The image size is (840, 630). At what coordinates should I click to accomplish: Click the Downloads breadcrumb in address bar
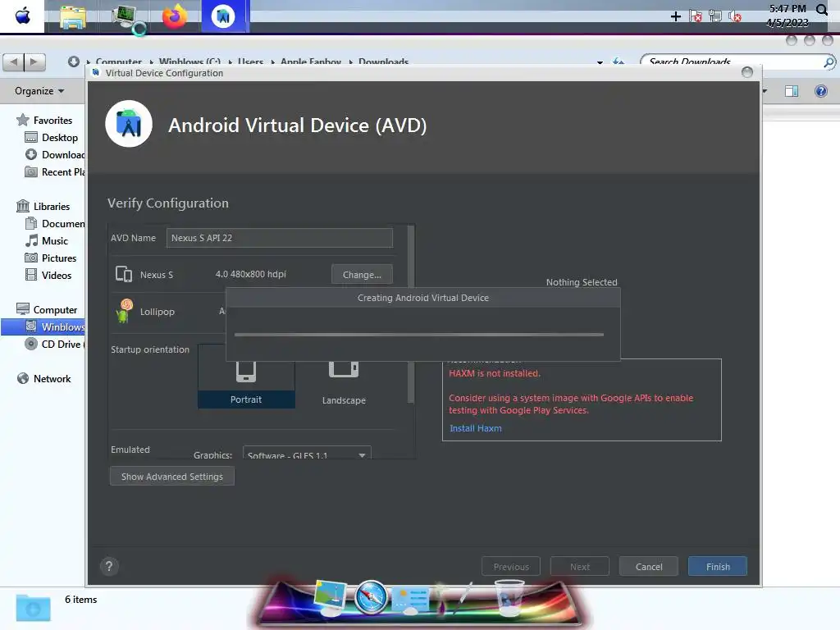coord(384,61)
